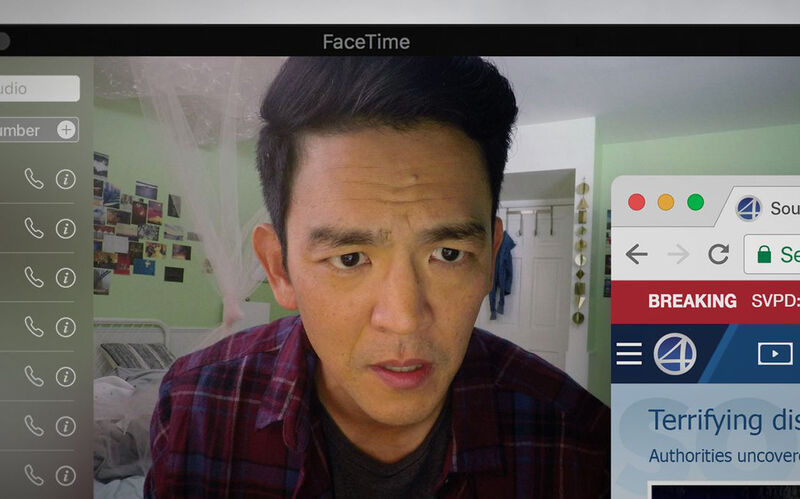
Task: Open the "Terrifying dis" headline
Action: click(724, 420)
